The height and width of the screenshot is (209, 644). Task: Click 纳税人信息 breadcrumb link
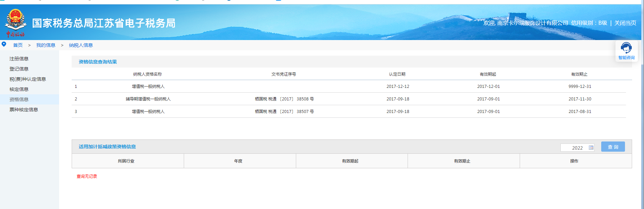click(81, 45)
